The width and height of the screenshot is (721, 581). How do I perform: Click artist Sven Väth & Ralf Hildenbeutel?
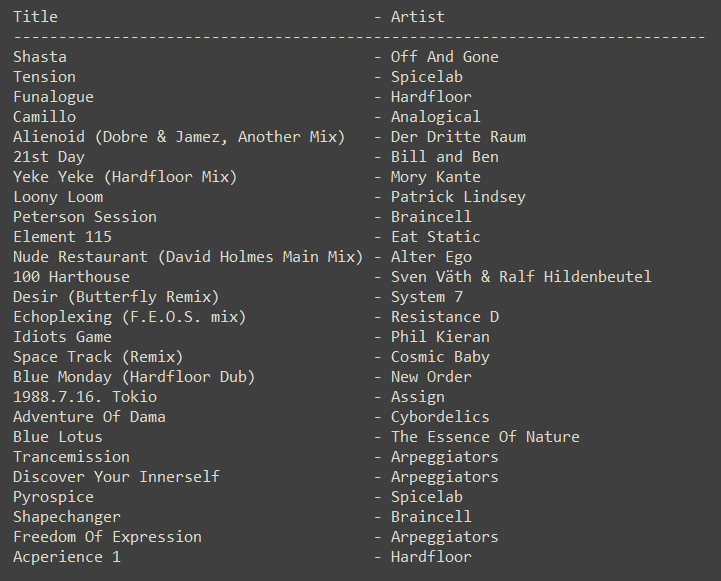(x=520, y=277)
